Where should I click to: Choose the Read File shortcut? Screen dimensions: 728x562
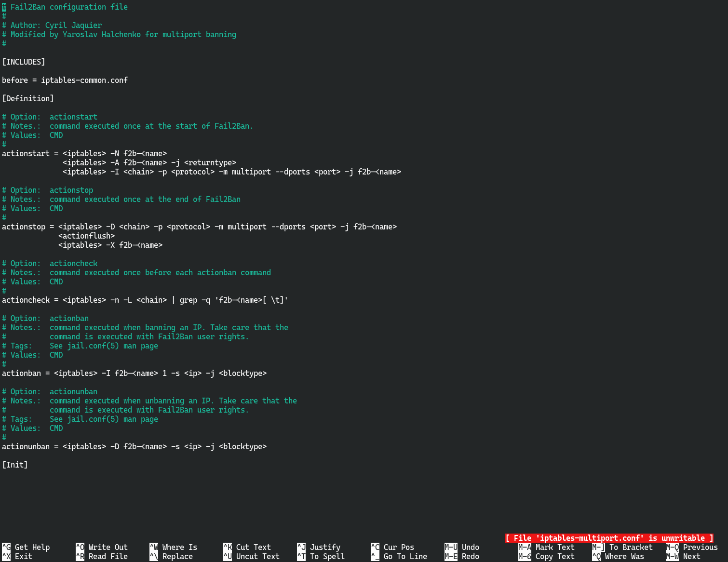tap(108, 556)
